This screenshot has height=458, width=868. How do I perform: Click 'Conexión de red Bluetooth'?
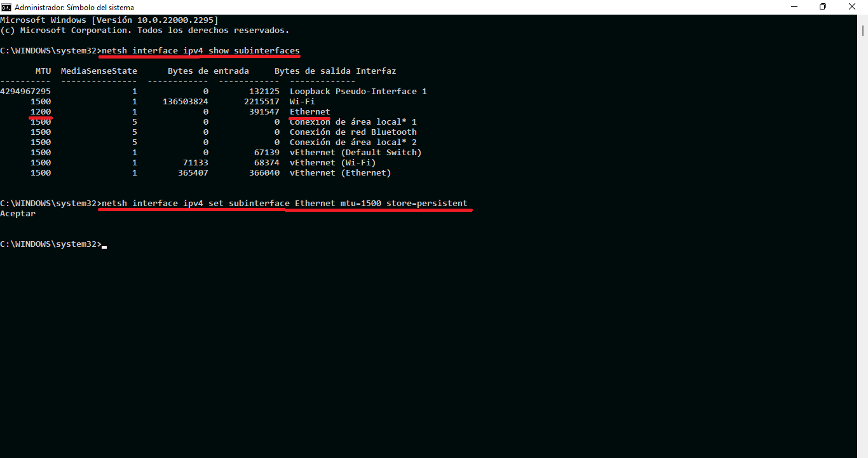tap(353, 132)
